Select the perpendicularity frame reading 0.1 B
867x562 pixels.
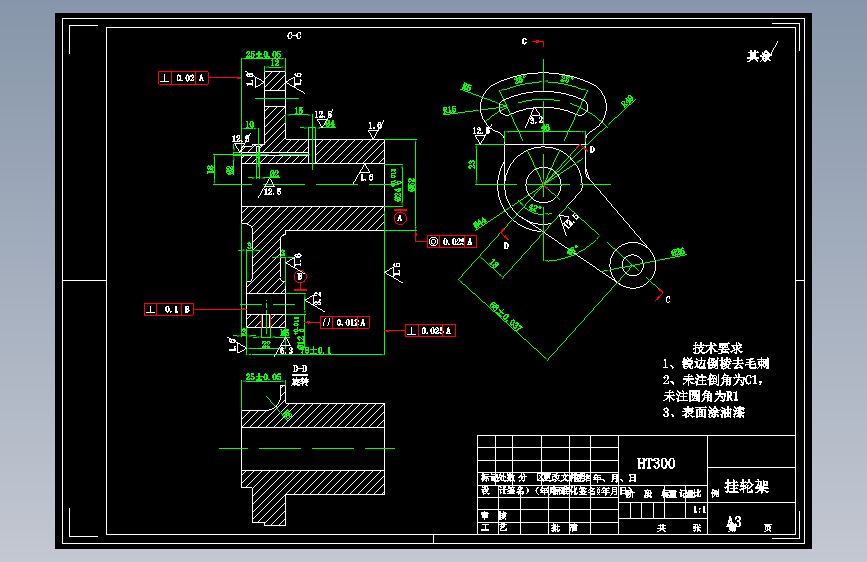[x=169, y=309]
